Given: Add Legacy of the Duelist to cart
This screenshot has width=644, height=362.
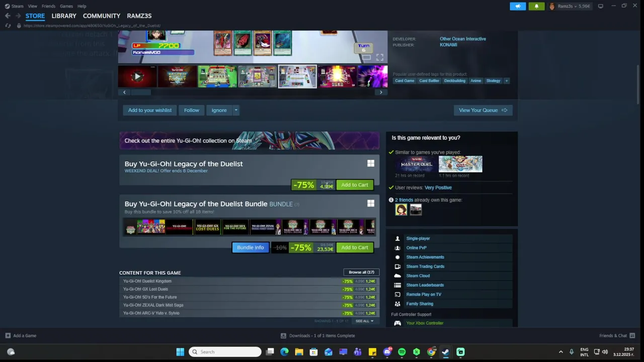Looking at the screenshot, I should point(355,185).
